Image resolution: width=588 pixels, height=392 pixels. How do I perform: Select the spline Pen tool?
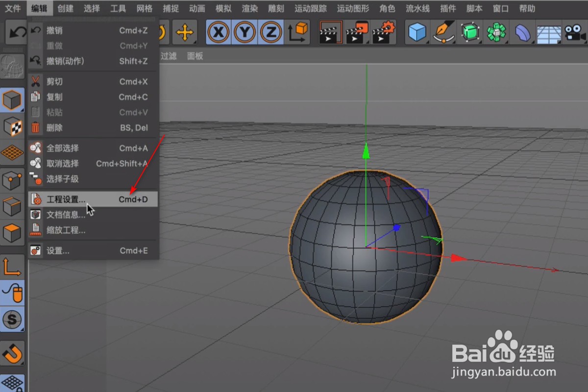pyautogui.click(x=444, y=33)
